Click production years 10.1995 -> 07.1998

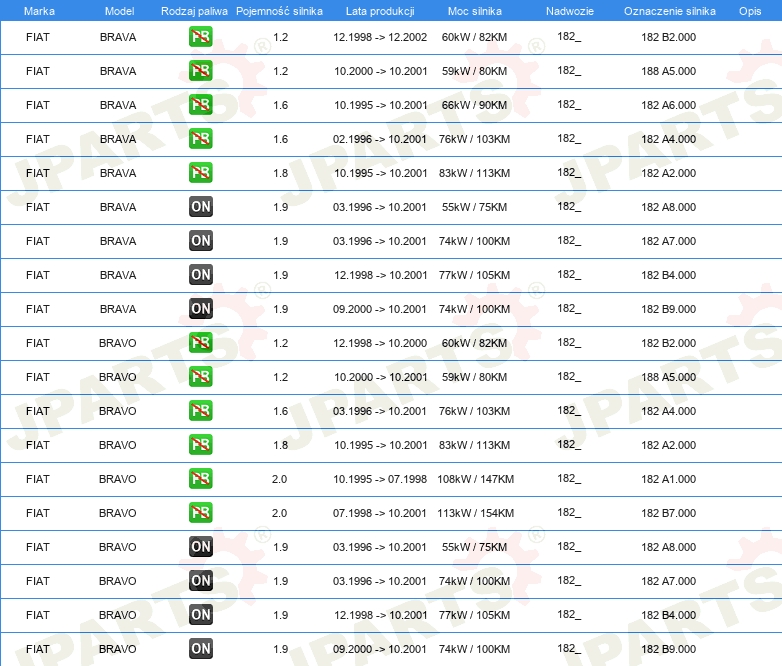point(380,479)
